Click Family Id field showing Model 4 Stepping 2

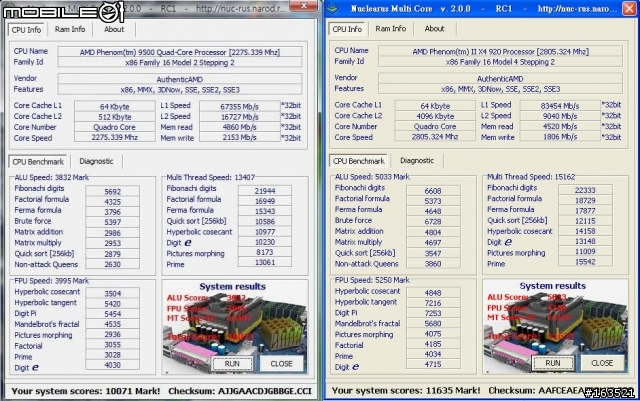500,62
